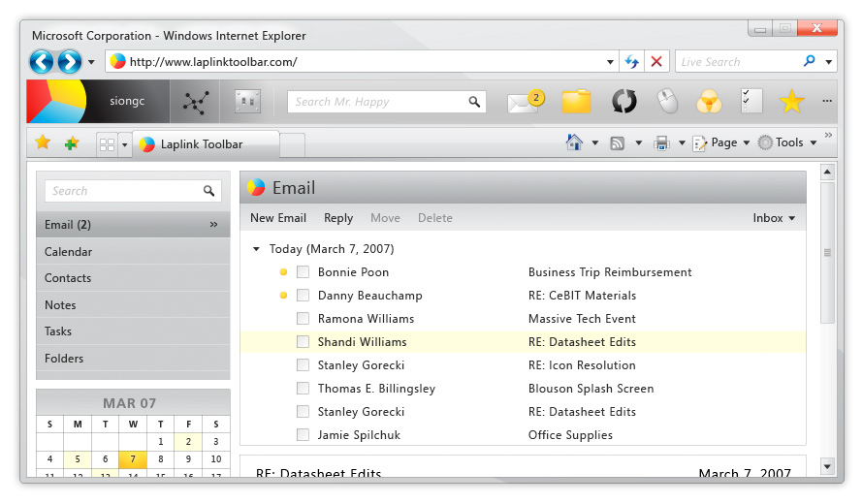This screenshot has width=863, height=504.
Task: Open Calendar in the left sidebar
Action: [x=69, y=252]
